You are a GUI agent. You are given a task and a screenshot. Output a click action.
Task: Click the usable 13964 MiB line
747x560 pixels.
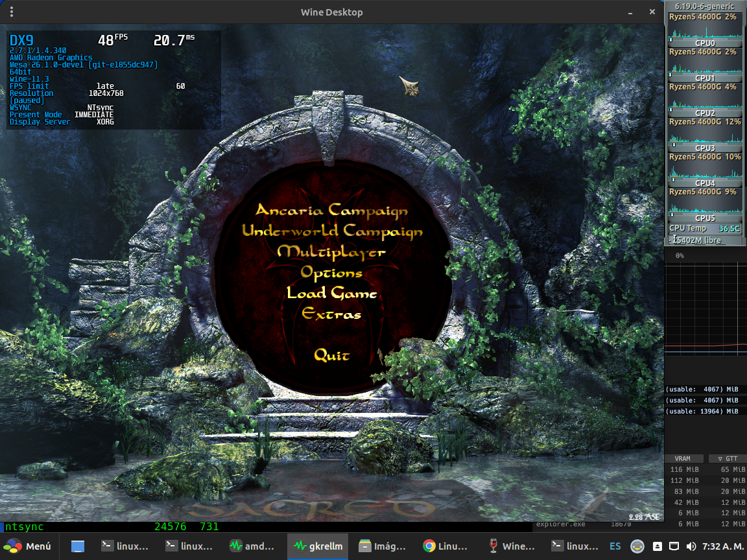[x=702, y=412]
